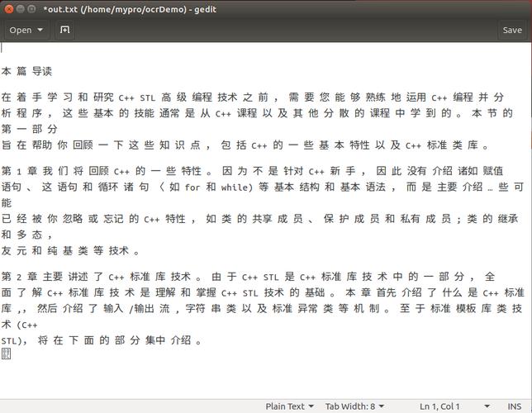
Task: Save the out.txt document
Action: 512,31
